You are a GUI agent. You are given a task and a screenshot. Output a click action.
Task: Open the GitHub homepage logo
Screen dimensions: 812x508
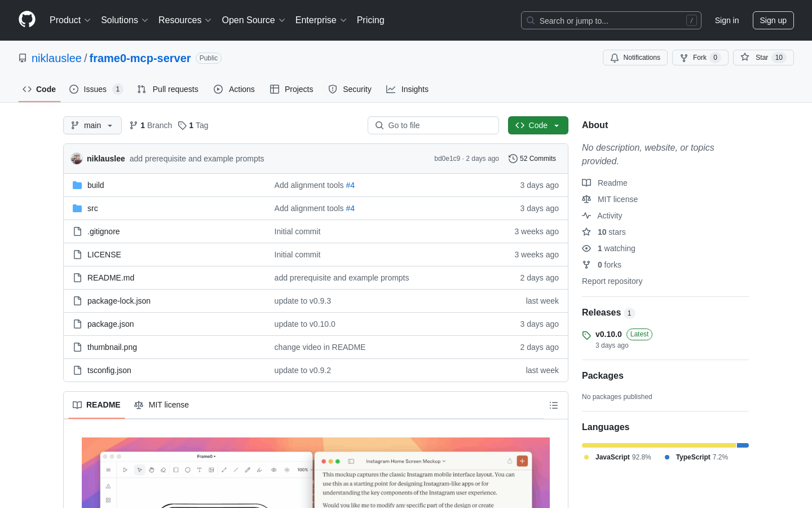[x=27, y=20]
